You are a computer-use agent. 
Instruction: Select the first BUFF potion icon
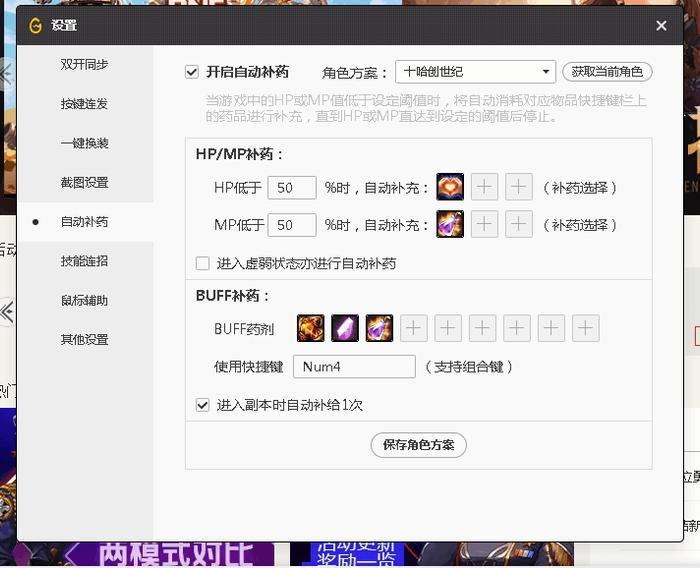pyautogui.click(x=310, y=328)
